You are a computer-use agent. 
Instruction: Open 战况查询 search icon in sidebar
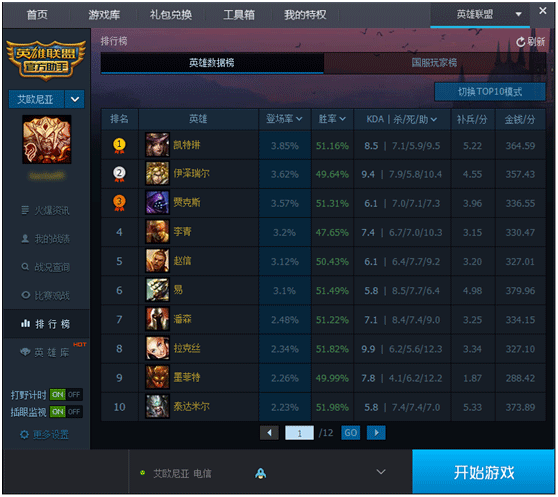point(25,266)
